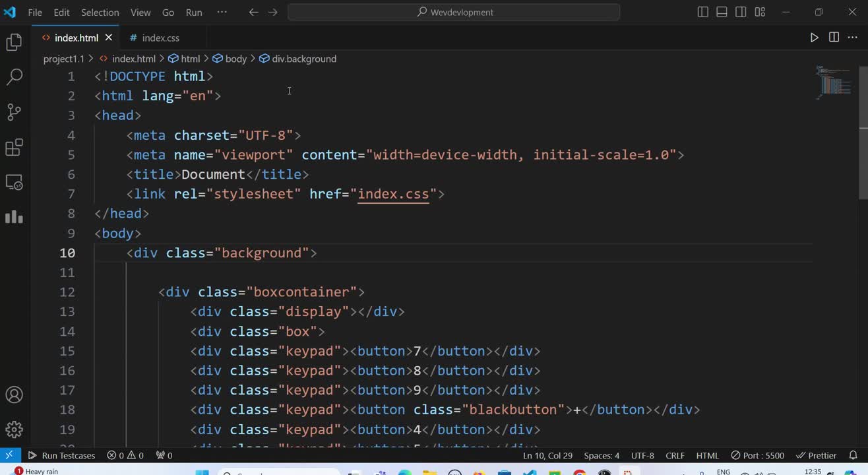Screen dimensions: 868x475
Task: Open the Go menu
Action: (168, 12)
